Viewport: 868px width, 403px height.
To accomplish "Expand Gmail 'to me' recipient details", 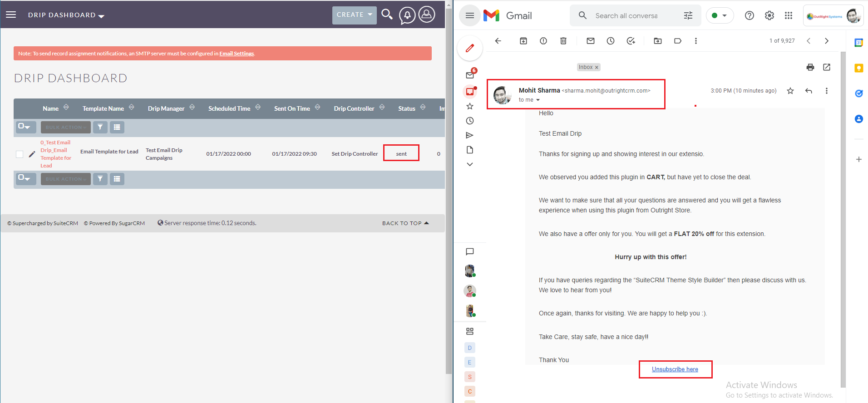I will pyautogui.click(x=538, y=100).
